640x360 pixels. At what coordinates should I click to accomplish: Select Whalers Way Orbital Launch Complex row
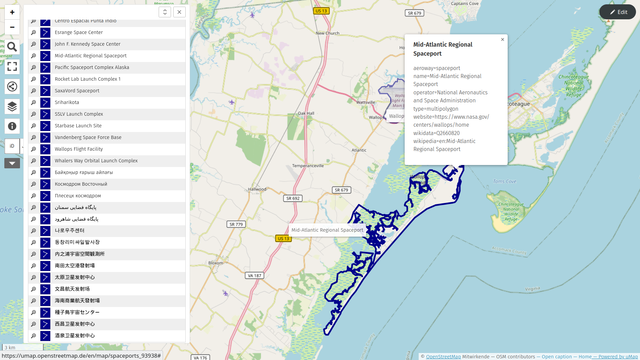pyautogui.click(x=107, y=161)
